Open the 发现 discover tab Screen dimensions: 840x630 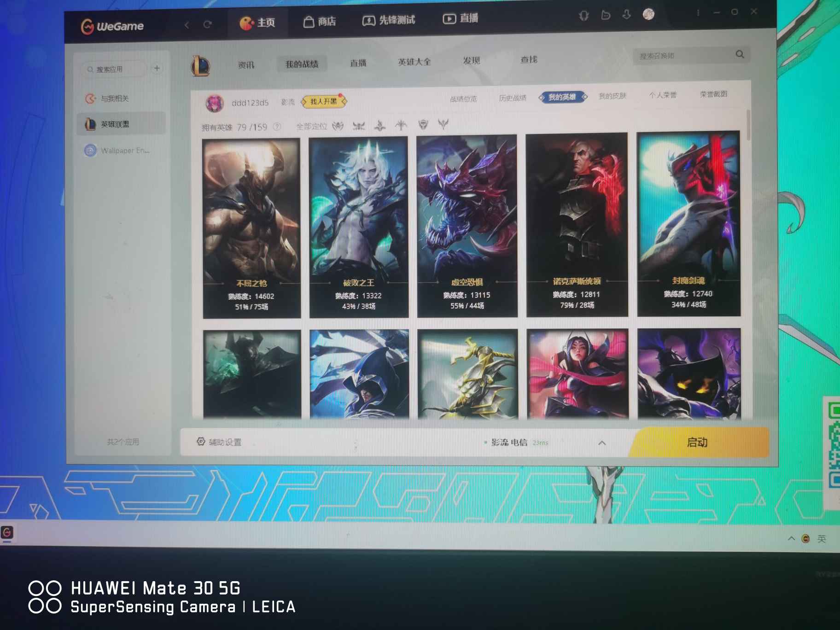[472, 61]
